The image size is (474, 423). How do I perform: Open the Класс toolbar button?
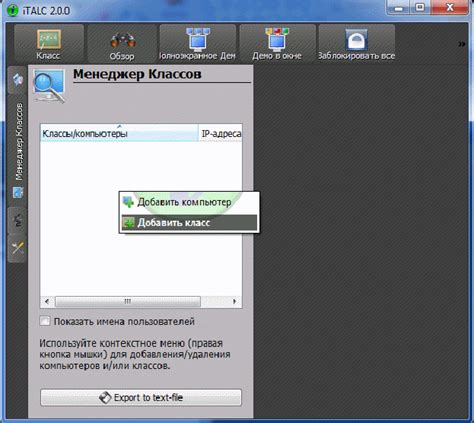tap(49, 44)
